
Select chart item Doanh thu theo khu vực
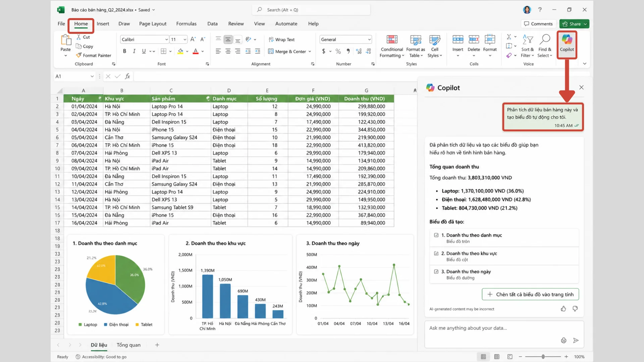(504, 256)
